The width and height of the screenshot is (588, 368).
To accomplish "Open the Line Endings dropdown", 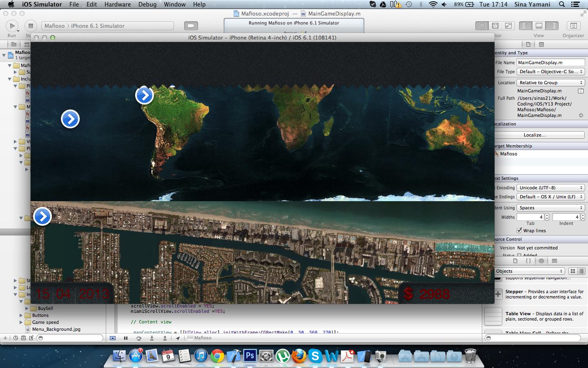I will coord(551,197).
